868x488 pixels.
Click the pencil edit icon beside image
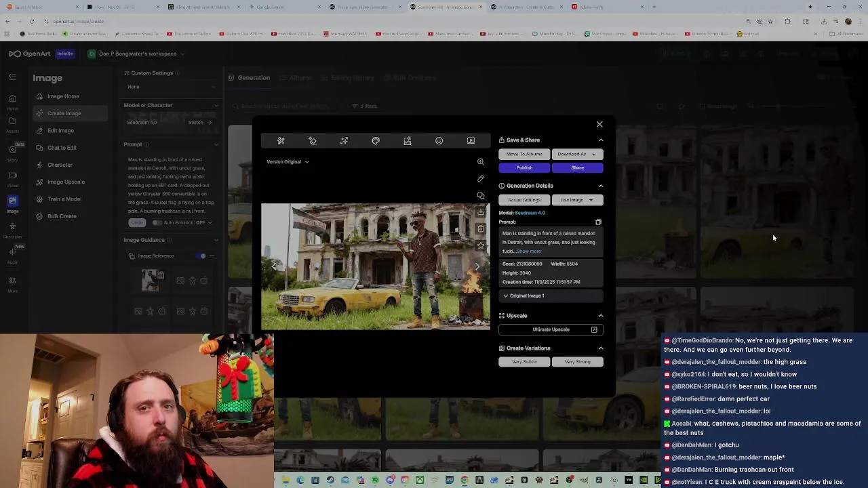point(481,179)
